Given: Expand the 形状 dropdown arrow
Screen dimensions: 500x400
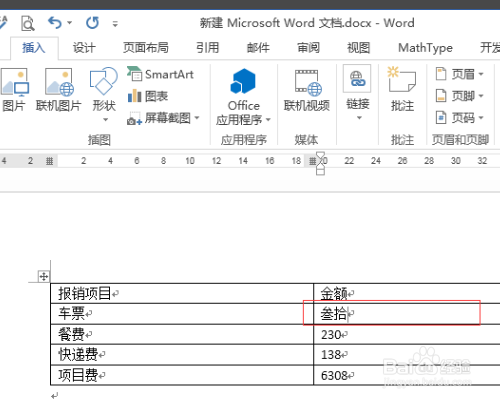Looking at the screenshot, I should click(105, 119).
